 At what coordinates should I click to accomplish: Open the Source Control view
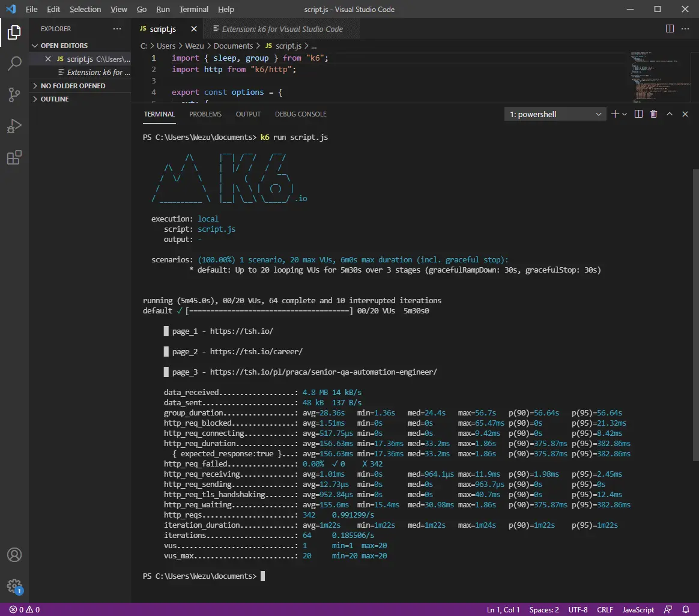14,95
